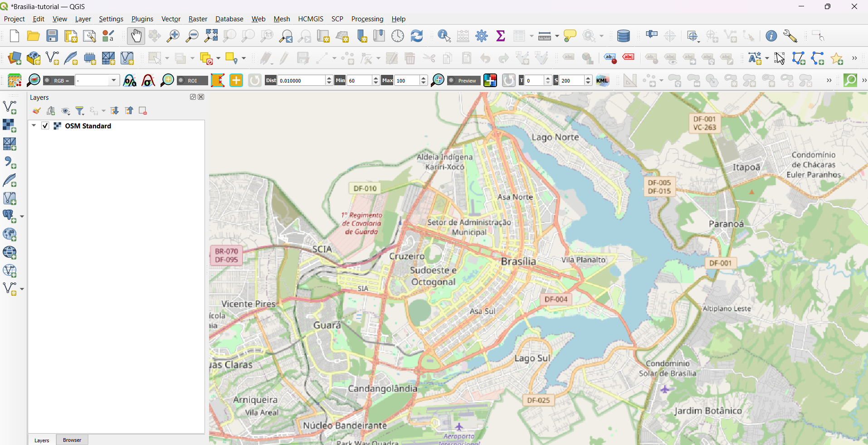Open Add PostGIS Layer dropdown in sidebar
The width and height of the screenshot is (868, 445).
tap(22, 216)
